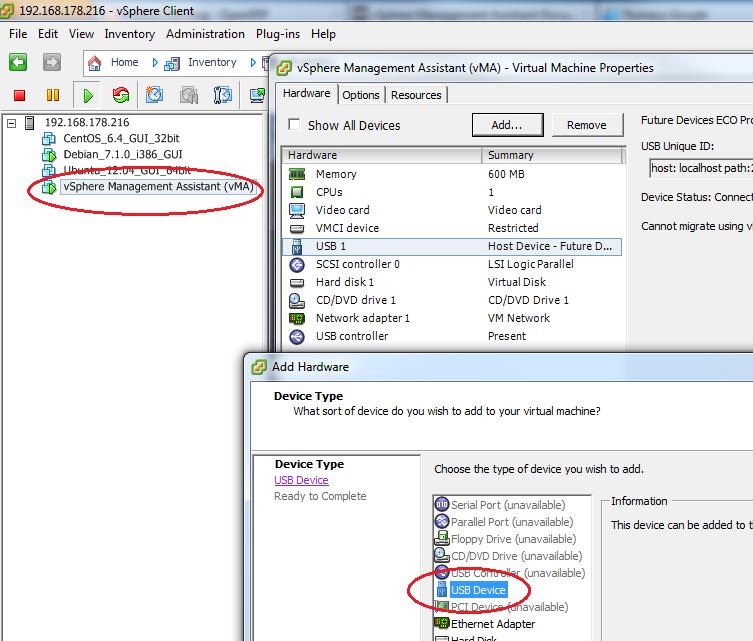The width and height of the screenshot is (753, 641).
Task: Choose Floppy Drive (unavailable) device type
Action: click(513, 539)
